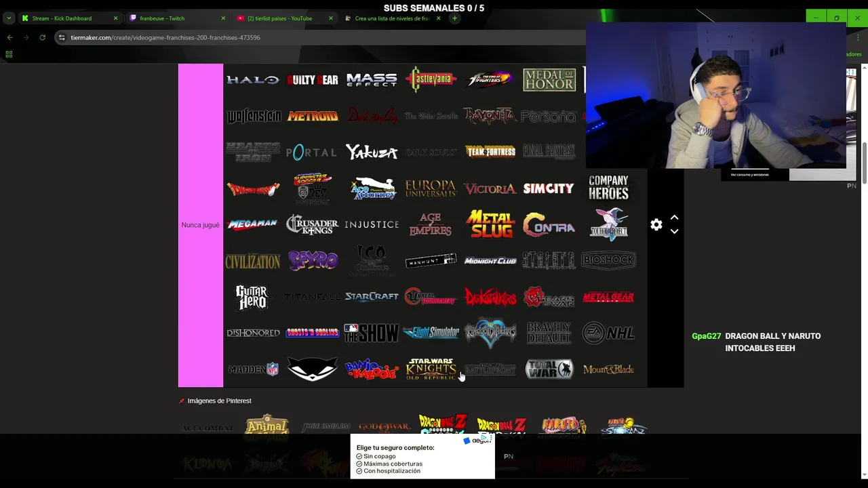The width and height of the screenshot is (868, 488).
Task: Select the Total War logo
Action: point(549,369)
